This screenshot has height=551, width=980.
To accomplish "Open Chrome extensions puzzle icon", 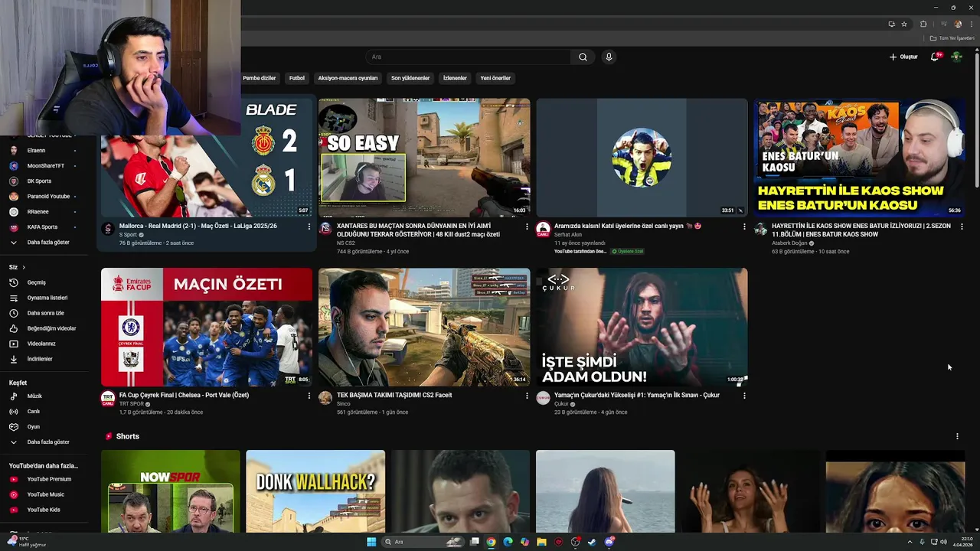I will pyautogui.click(x=923, y=24).
